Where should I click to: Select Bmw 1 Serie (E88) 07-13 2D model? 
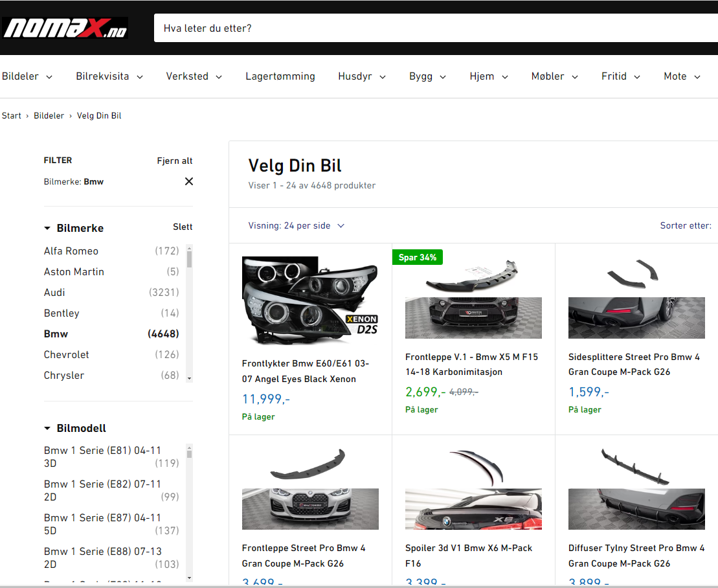coord(111,558)
